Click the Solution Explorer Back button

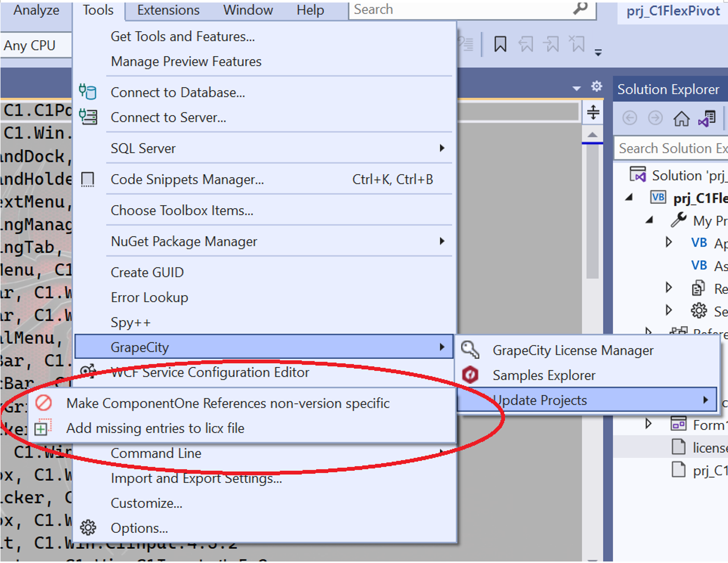[630, 118]
